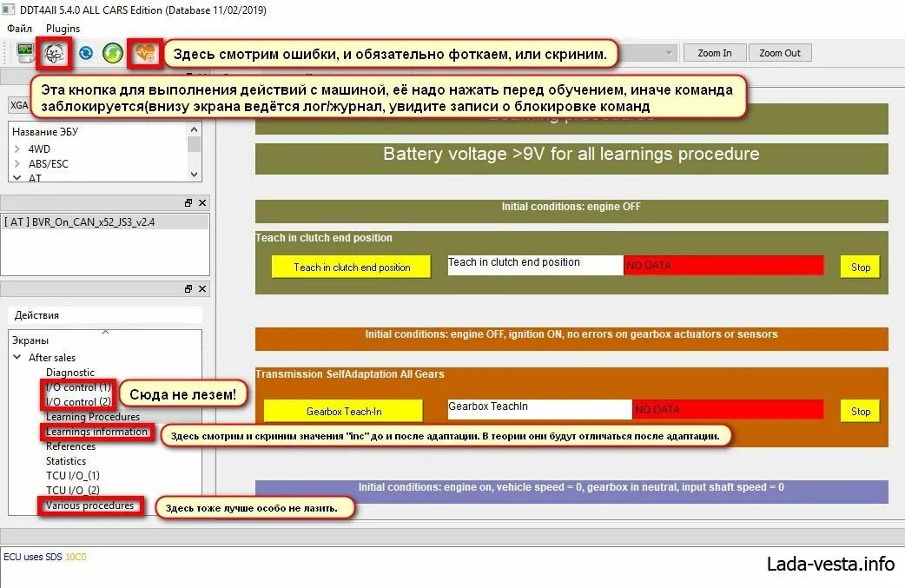This screenshot has height=588, width=905.
Task: Click the red NO DATA gearbox status field
Action: (x=728, y=410)
